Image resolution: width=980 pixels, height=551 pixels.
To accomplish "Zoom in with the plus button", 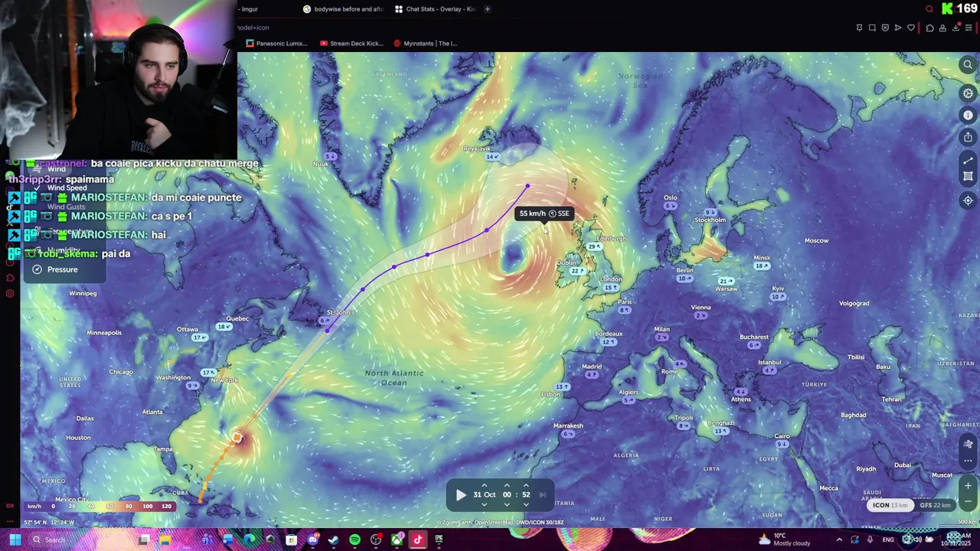I will pos(968,486).
